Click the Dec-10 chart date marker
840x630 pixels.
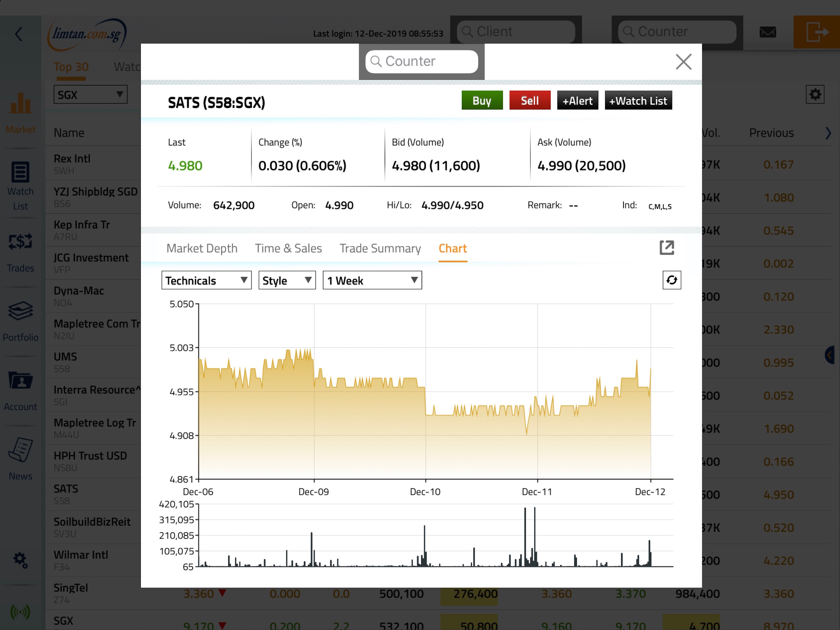pyautogui.click(x=425, y=492)
